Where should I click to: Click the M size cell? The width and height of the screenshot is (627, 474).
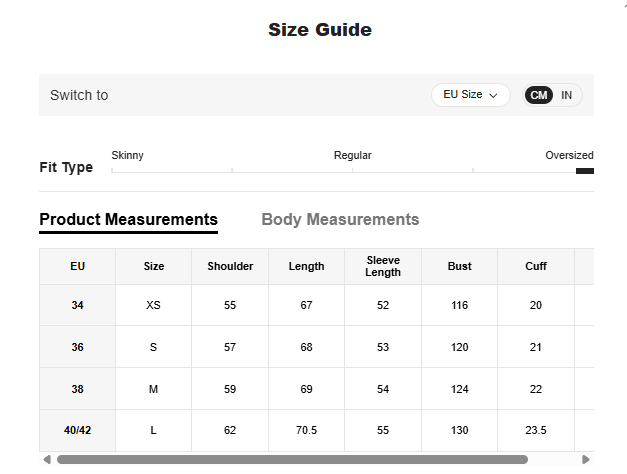(153, 390)
